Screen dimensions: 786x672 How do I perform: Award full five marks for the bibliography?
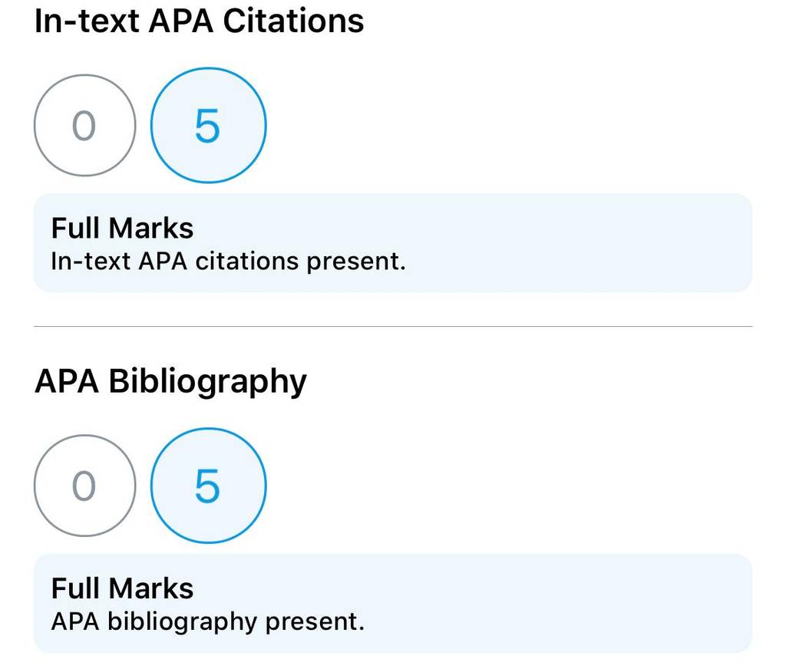208,486
